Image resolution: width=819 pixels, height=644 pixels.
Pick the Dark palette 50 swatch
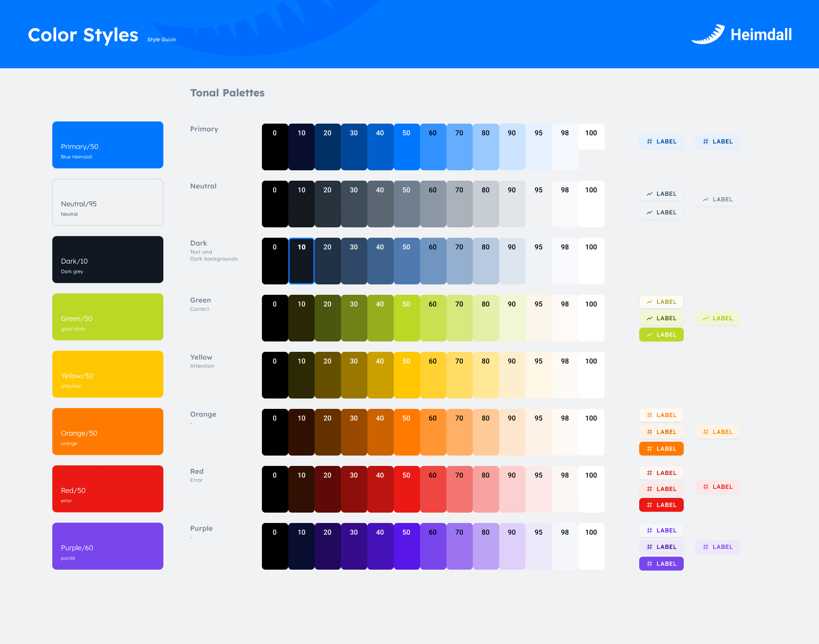click(407, 261)
